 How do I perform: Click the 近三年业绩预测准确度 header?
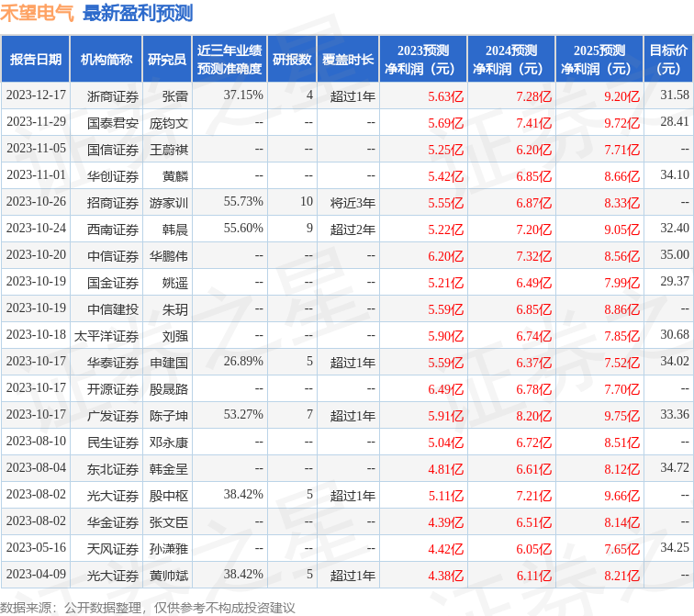tap(229, 60)
